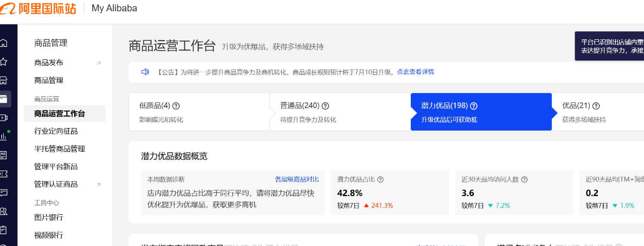644x246 pixels.
Task: Open the coupon ticket icon in the sidebar
Action: 3,174
